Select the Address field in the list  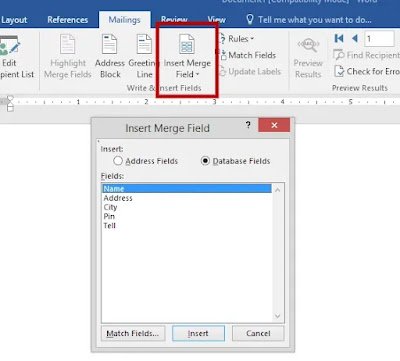(x=187, y=198)
